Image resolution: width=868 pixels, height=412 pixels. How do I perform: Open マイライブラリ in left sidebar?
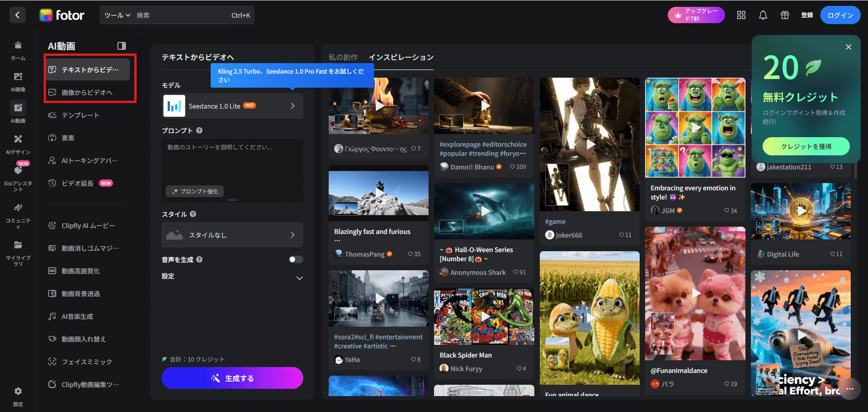coord(18,252)
